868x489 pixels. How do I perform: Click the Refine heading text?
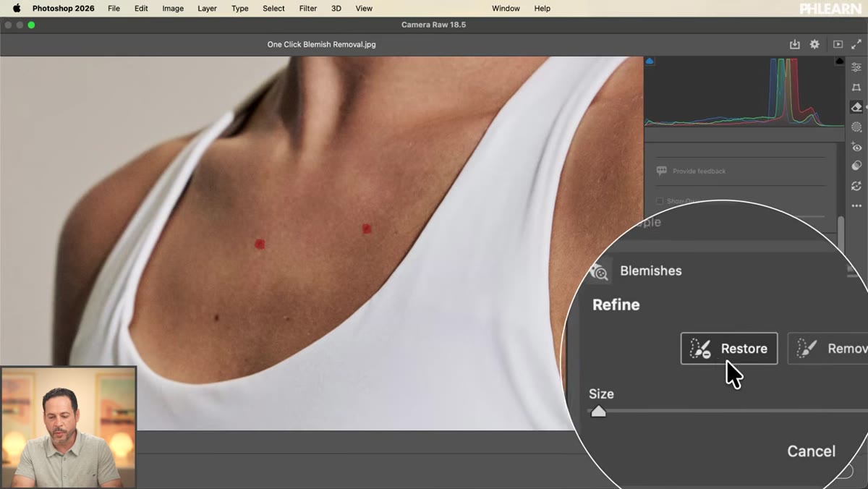[x=616, y=305]
